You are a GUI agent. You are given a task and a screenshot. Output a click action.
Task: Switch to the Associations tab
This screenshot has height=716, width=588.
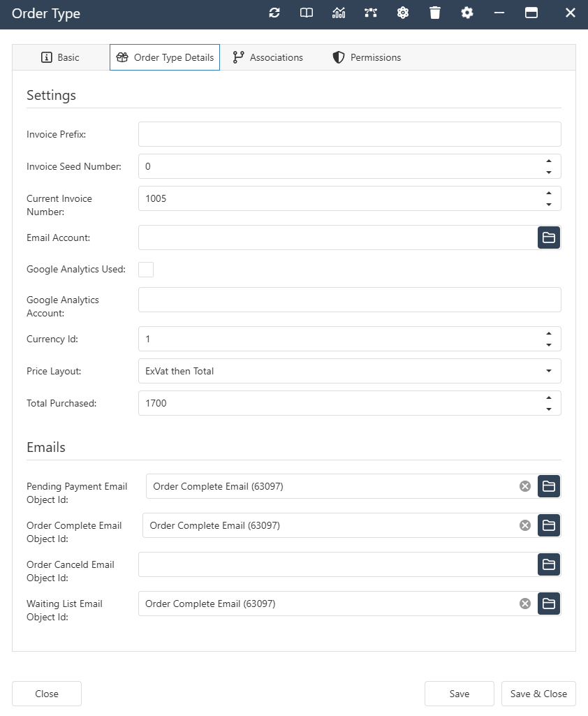point(267,57)
